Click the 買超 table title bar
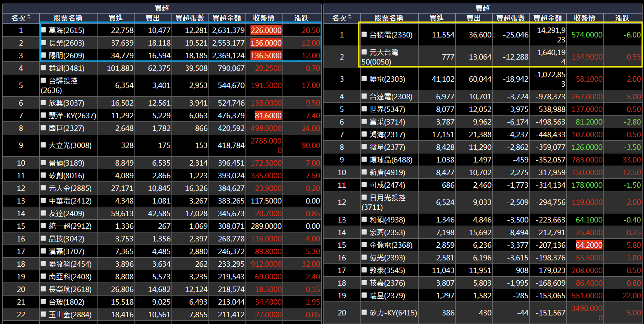Image resolution: width=644 pixels, height=324 pixels. (162, 8)
